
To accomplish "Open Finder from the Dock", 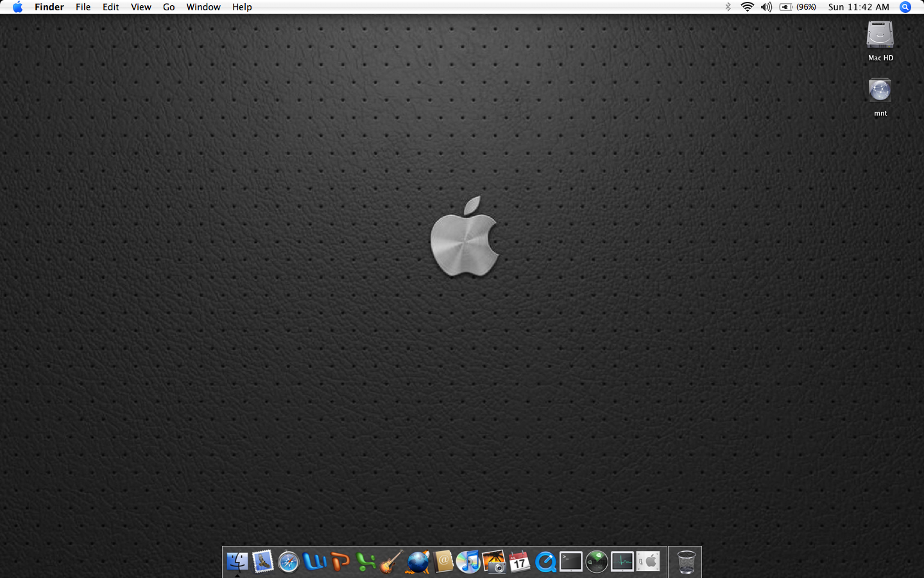I will [x=237, y=562].
